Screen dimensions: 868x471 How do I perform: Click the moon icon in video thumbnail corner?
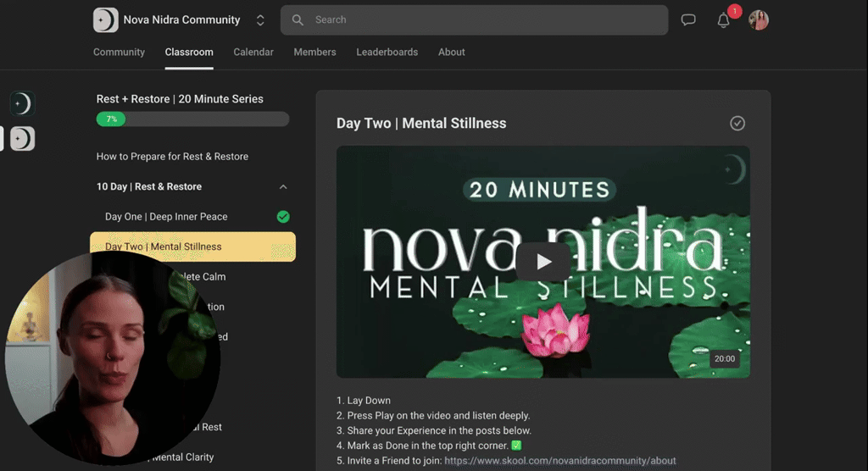(735, 169)
